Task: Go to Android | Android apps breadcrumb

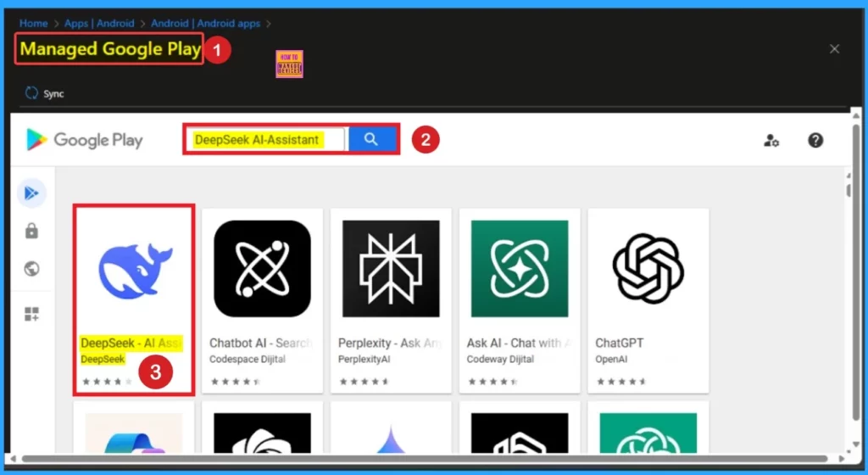Action: tap(205, 23)
